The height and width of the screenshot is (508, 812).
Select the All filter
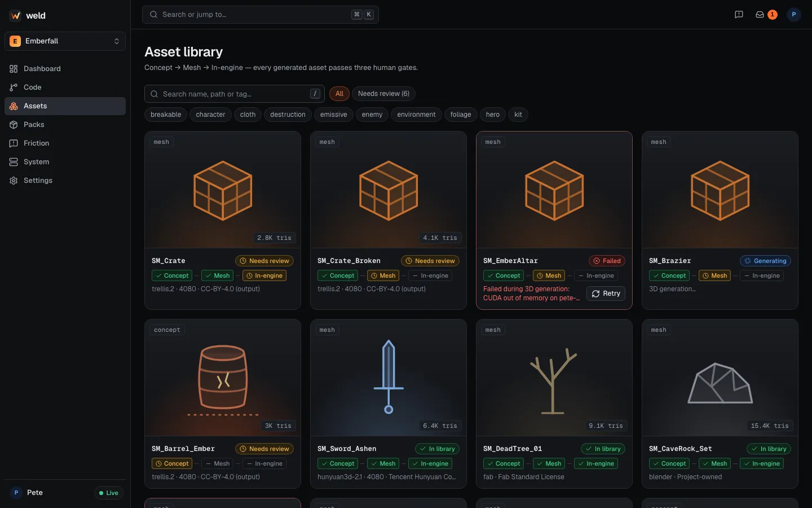(x=339, y=94)
